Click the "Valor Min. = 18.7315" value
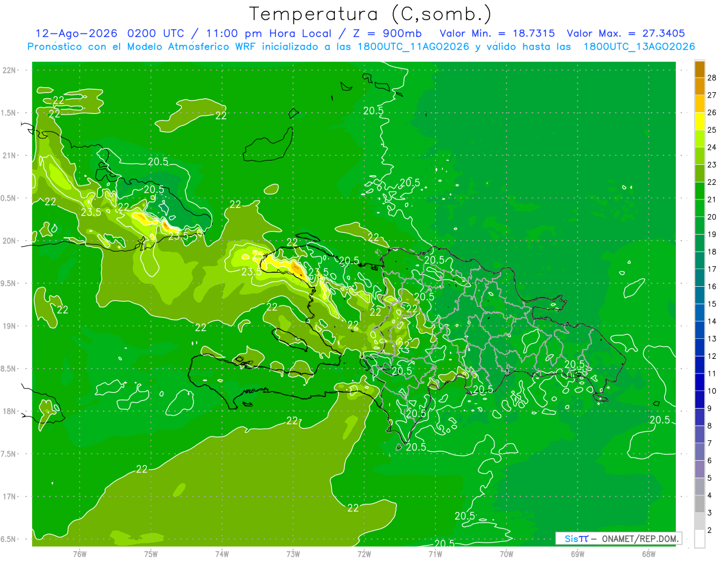Image resolution: width=728 pixels, height=562 pixels. coord(497,33)
